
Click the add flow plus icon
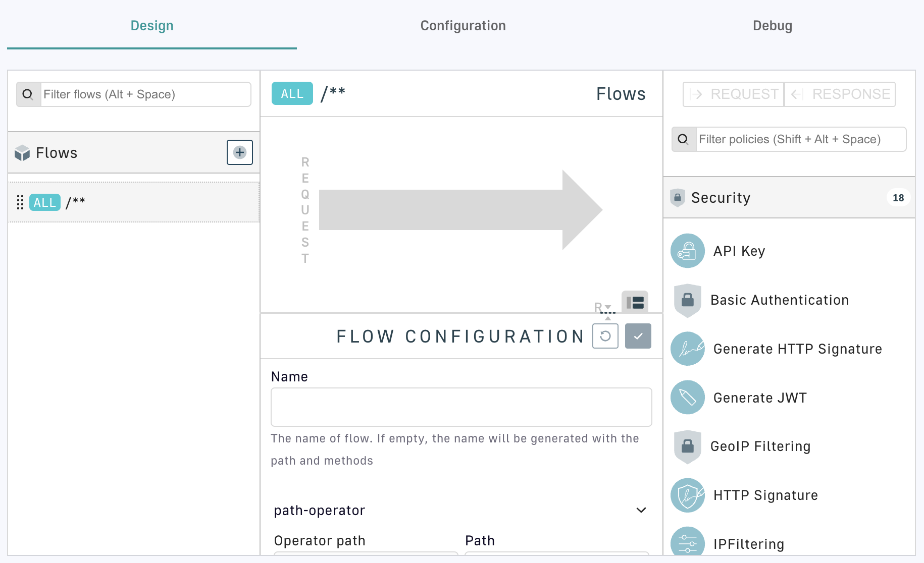pyautogui.click(x=240, y=152)
